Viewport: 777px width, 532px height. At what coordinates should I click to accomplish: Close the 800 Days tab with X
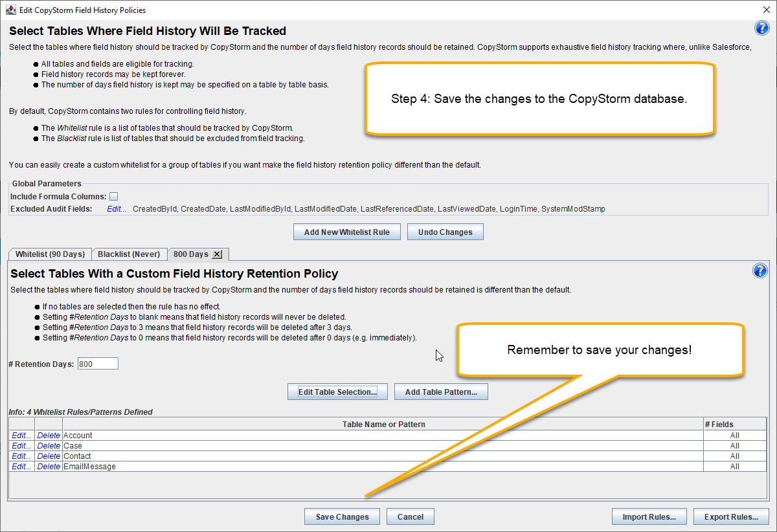coord(217,254)
